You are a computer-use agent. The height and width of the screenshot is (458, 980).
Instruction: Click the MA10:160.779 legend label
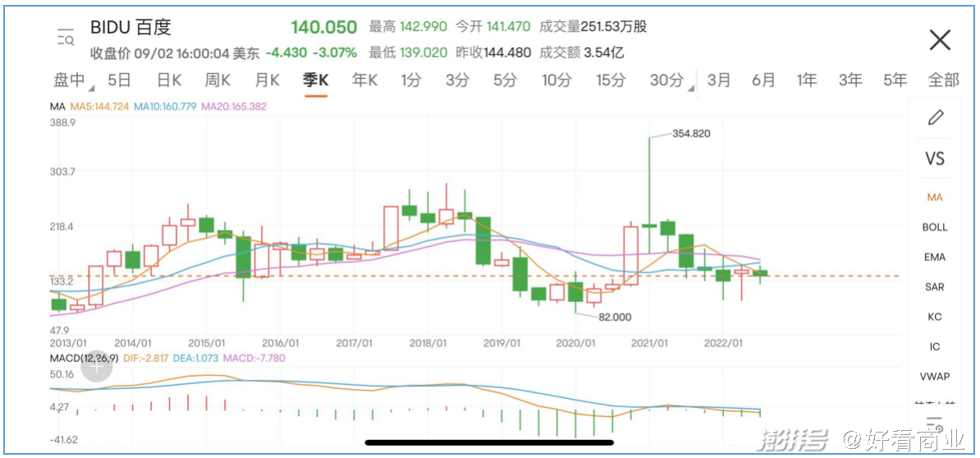click(x=165, y=107)
